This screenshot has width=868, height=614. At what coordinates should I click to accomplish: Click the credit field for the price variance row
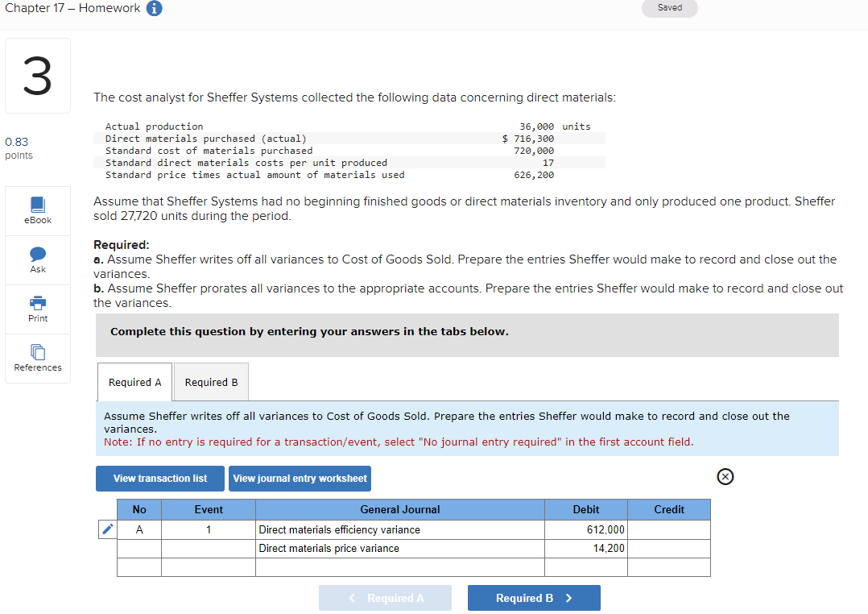pos(668,548)
